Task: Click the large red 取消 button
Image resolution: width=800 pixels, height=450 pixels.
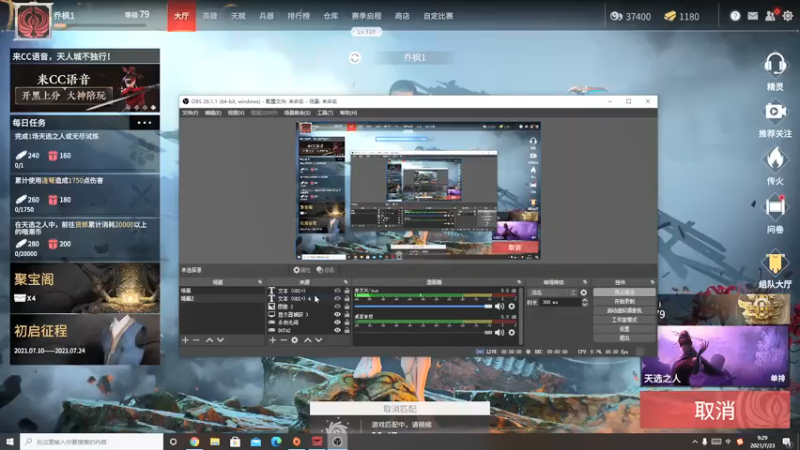Action: [715, 410]
